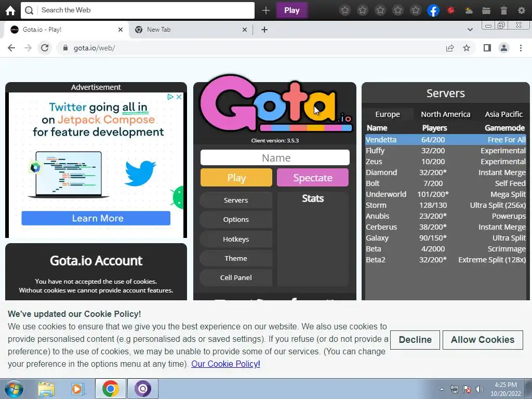Click the trash can icon in top bar
This screenshot has height=399, width=532.
click(504, 10)
